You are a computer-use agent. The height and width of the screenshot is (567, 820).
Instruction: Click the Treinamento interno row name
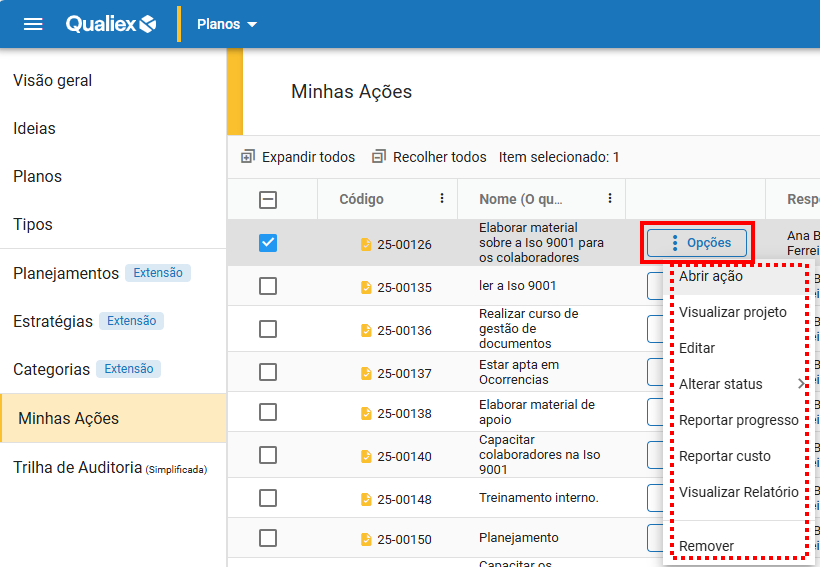(x=538, y=498)
